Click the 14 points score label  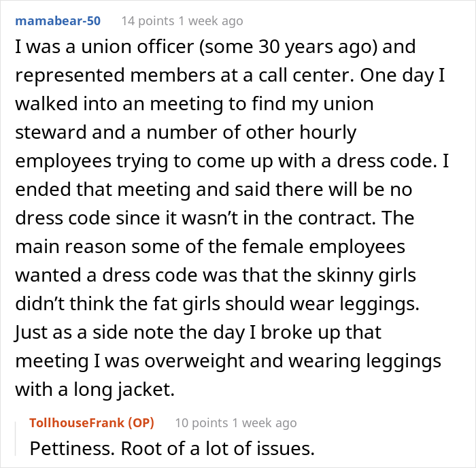tap(148, 21)
